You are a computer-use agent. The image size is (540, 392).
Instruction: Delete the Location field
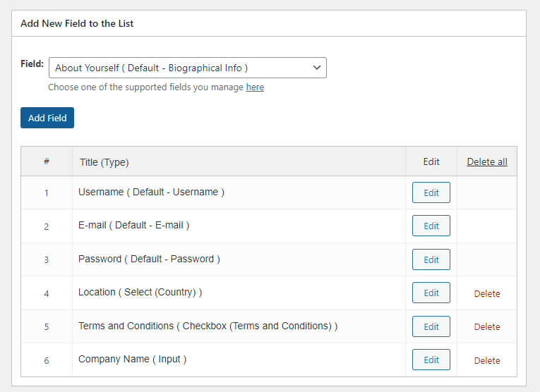[x=487, y=294]
